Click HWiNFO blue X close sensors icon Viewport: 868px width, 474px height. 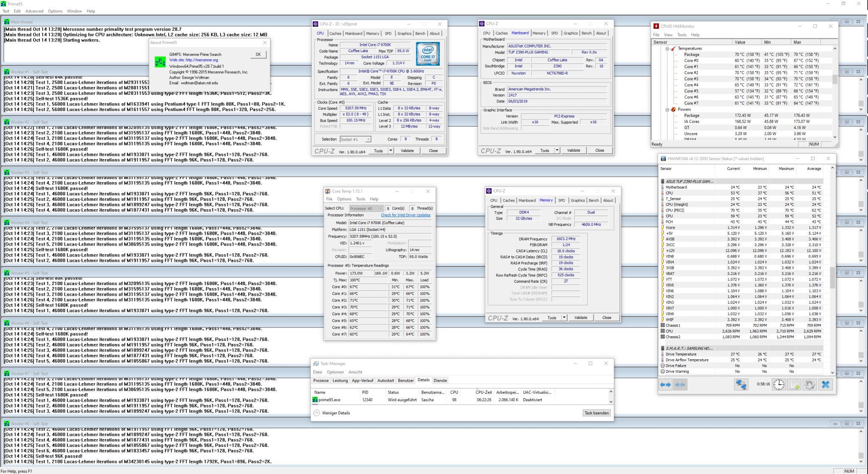[x=825, y=385]
